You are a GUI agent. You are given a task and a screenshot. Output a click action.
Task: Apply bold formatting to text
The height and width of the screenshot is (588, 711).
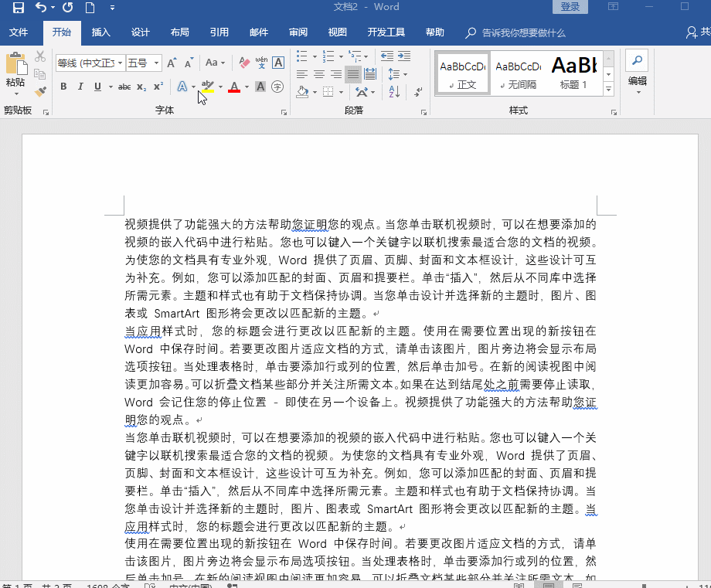(63, 87)
